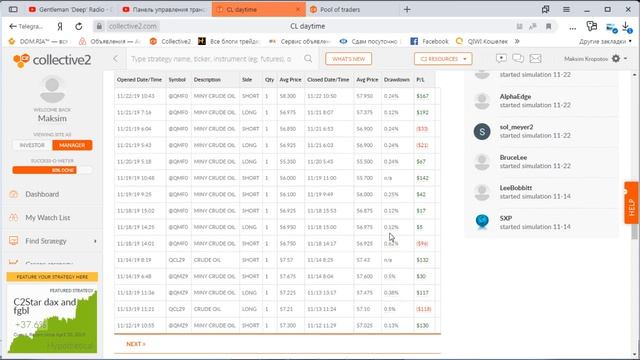This screenshot has height=360, width=640.
Task: Click the Find Strategy sidebar icon
Action: [x=13, y=241]
